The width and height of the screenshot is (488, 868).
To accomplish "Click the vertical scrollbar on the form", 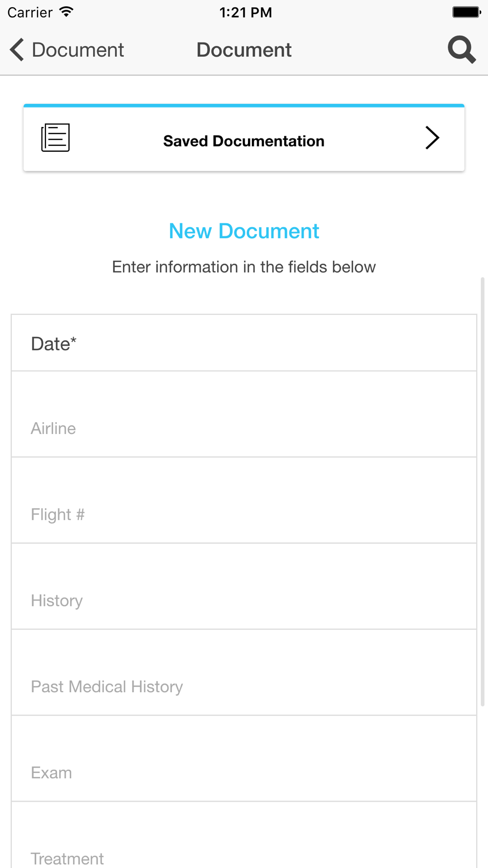I will [483, 488].
